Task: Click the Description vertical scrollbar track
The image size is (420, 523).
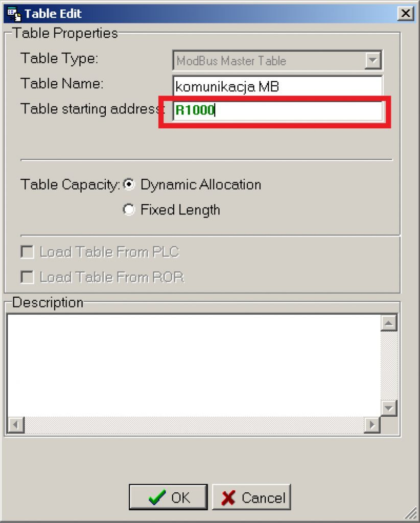Action: tap(389, 365)
